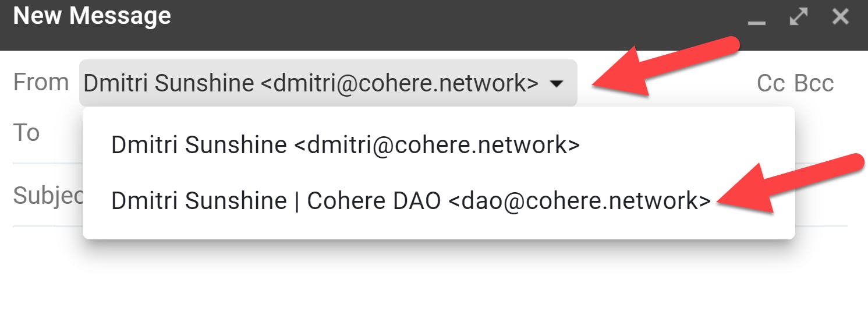868x311 pixels.
Task: Click the partially hidden Subject label
Action: click(x=48, y=196)
